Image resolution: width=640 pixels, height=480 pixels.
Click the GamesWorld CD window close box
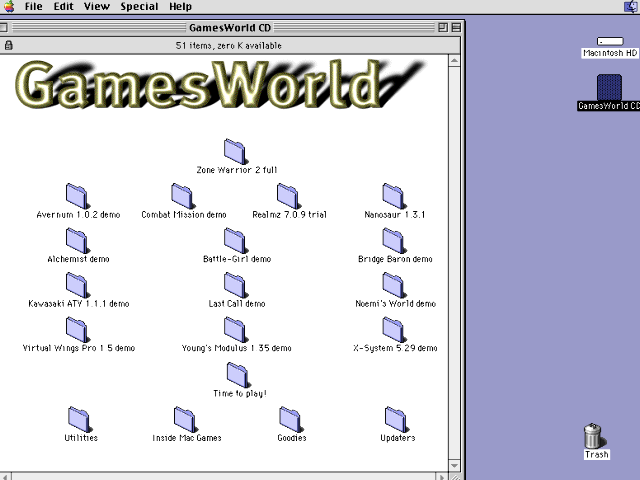point(3,27)
